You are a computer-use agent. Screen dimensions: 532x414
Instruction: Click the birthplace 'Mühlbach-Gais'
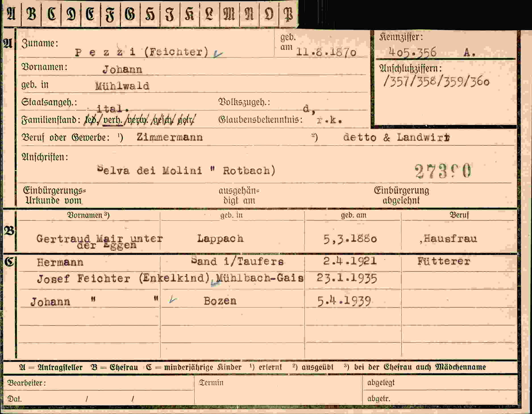tap(260, 278)
